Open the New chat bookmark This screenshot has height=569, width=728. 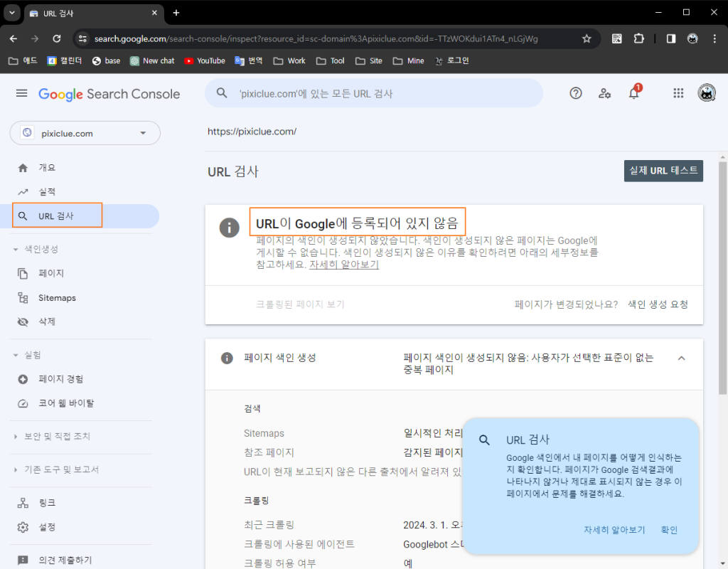pos(152,61)
